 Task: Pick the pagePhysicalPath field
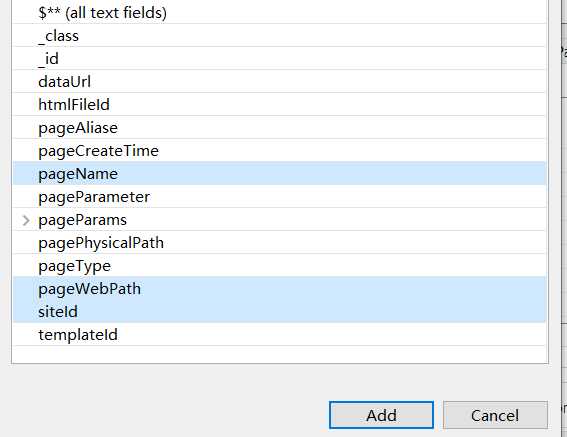click(x=279, y=243)
